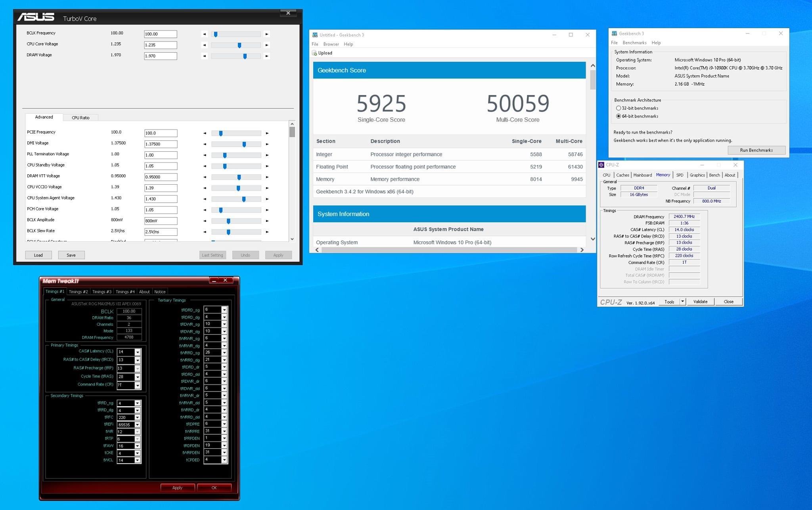Click Run Benchmarks button

click(756, 150)
